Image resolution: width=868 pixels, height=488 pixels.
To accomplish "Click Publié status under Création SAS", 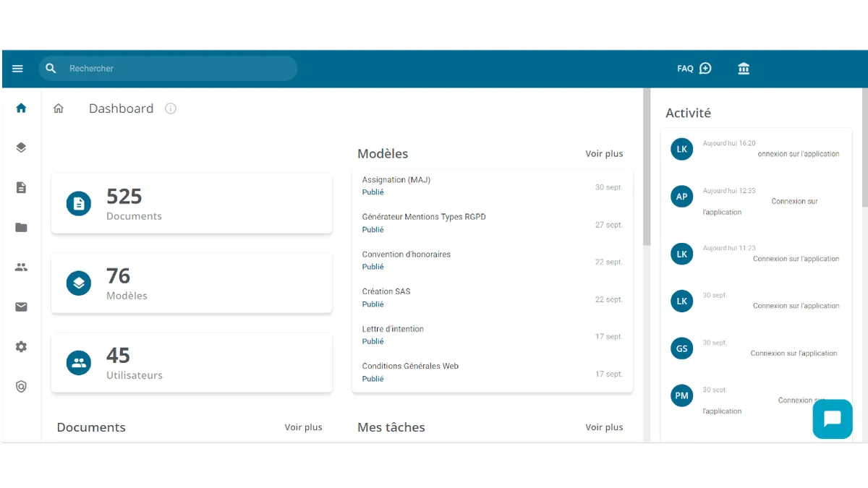I will tap(373, 304).
